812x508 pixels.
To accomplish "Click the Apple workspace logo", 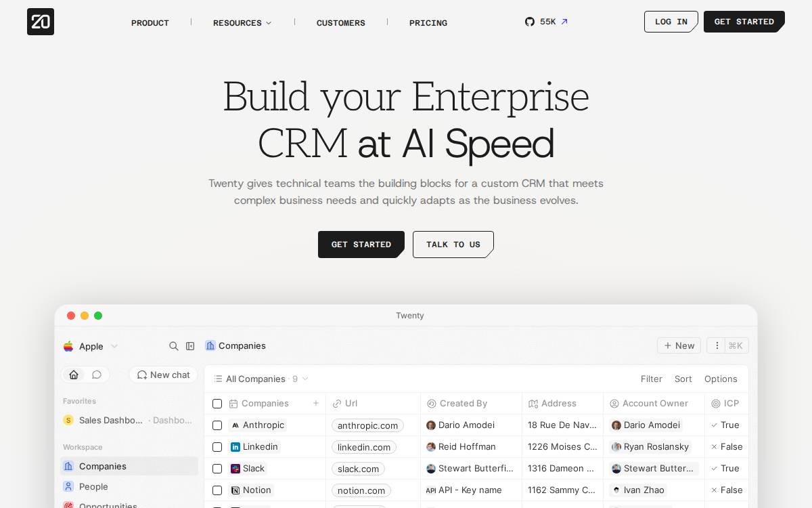I will (x=68, y=346).
